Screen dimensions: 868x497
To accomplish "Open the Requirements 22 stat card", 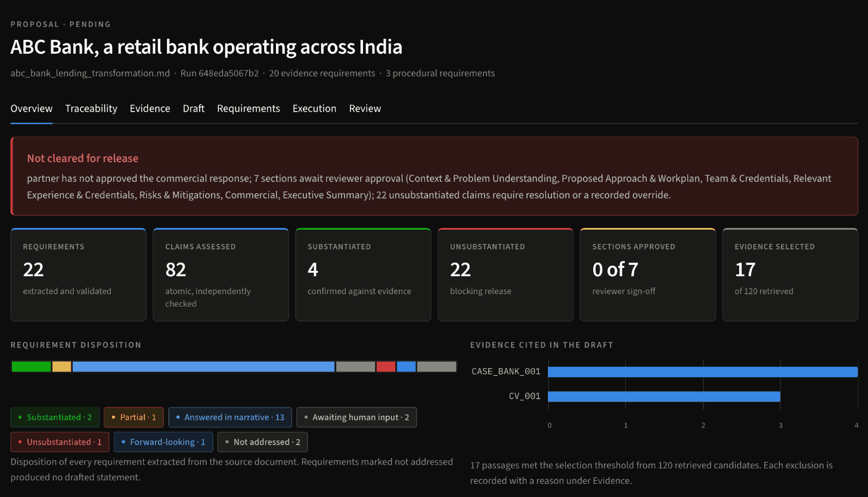I will 78,274.
